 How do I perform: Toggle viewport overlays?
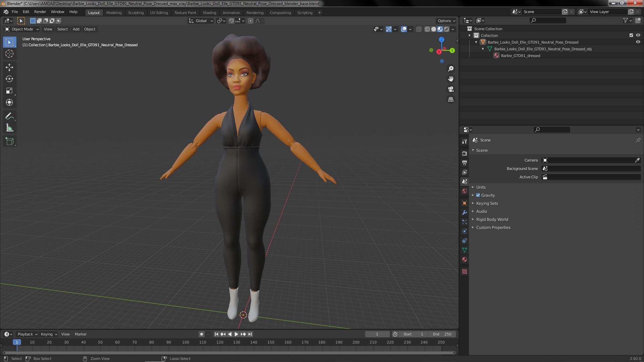coord(404,29)
